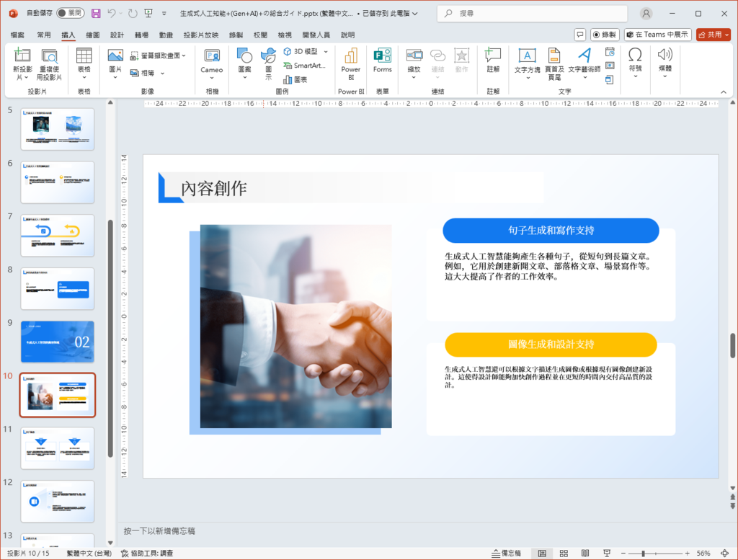
Task: Click Accessibility check (協助工具: 調查)
Action: coord(147,554)
